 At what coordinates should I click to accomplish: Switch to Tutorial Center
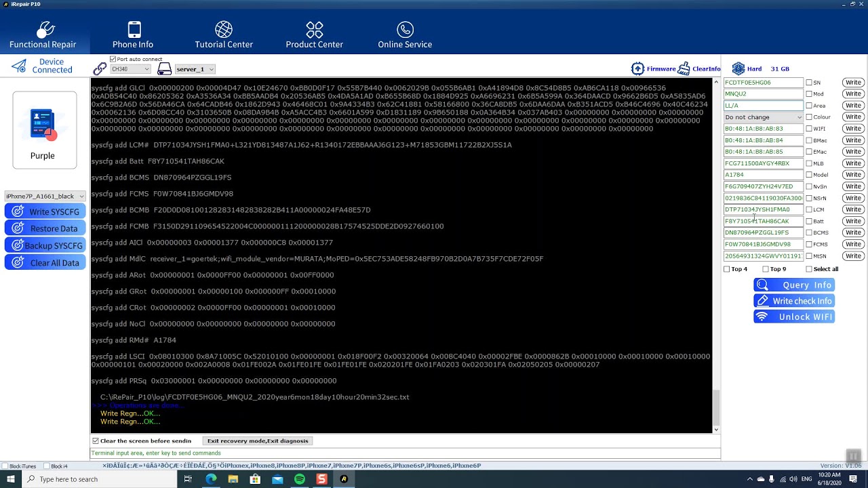coord(224,35)
